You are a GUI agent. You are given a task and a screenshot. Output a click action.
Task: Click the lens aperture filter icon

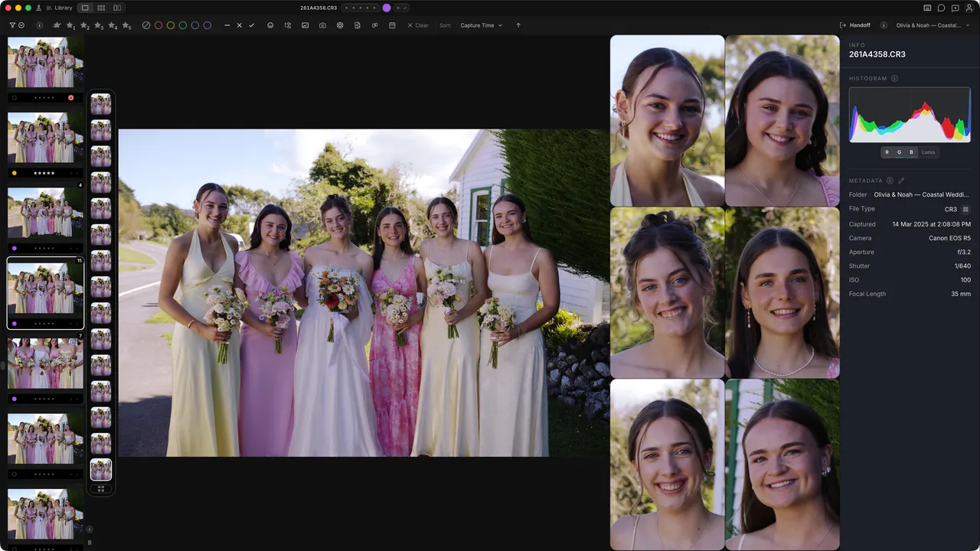[x=340, y=25]
